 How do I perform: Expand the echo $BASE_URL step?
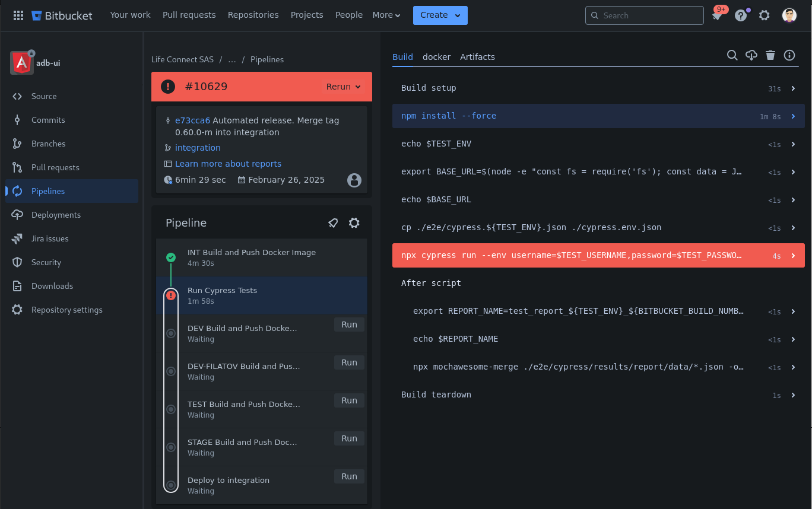(598, 199)
